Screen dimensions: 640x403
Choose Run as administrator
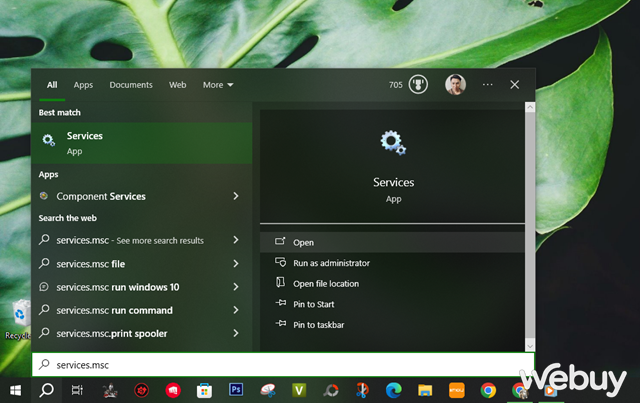point(392,263)
